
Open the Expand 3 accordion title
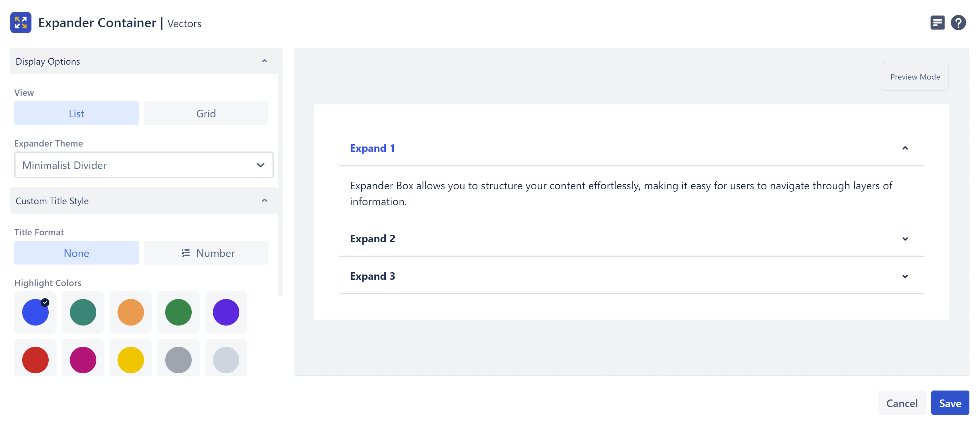coord(372,276)
